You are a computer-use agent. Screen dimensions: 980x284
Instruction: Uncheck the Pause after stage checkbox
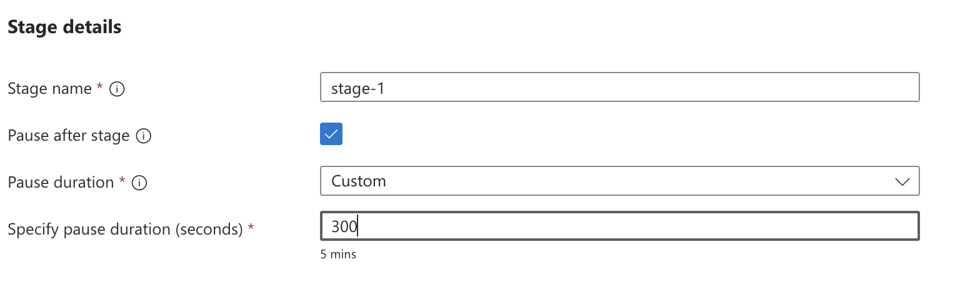[331, 134]
